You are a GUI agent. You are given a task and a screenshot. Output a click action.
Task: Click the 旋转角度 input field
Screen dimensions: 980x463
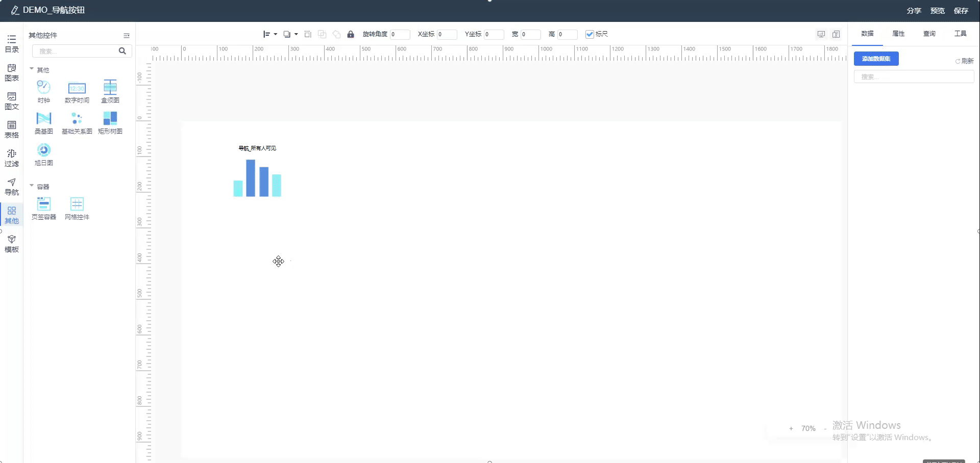click(400, 34)
